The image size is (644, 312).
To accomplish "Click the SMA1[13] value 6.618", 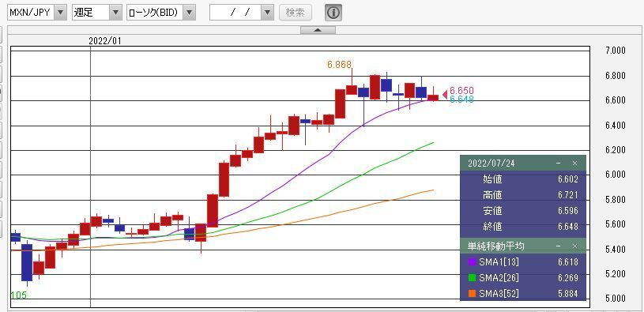I will point(567,262).
